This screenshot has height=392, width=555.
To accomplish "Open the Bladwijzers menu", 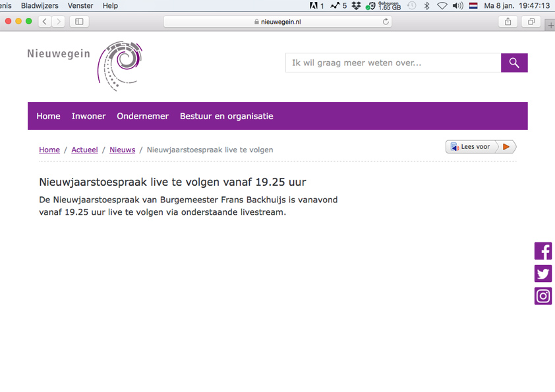I will point(40,5).
